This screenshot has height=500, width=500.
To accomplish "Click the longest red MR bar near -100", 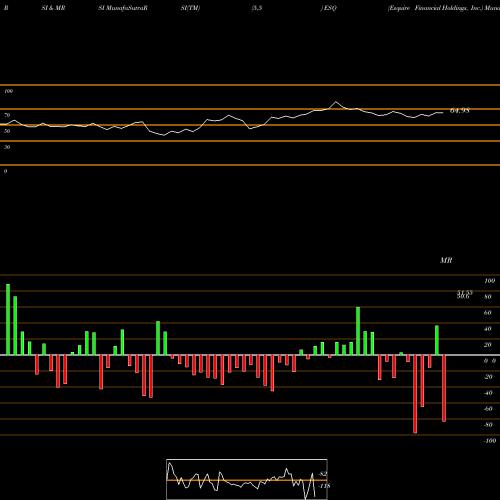I will click(415, 394).
